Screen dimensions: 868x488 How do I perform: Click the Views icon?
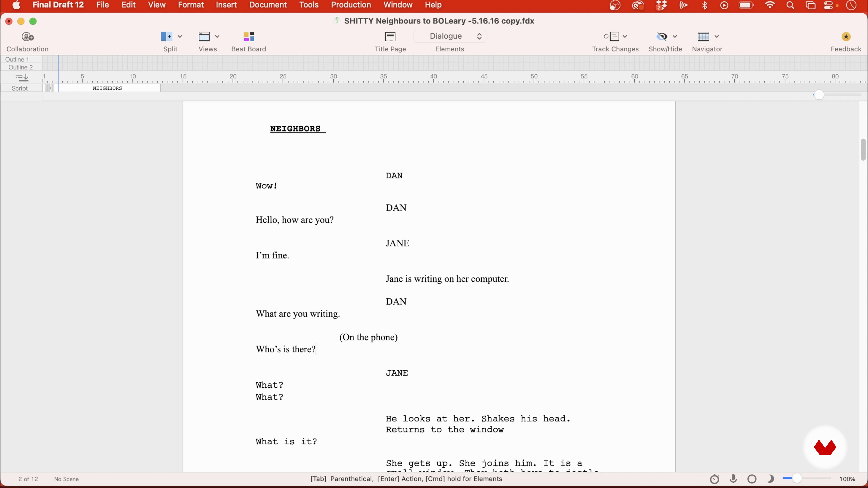coord(204,36)
